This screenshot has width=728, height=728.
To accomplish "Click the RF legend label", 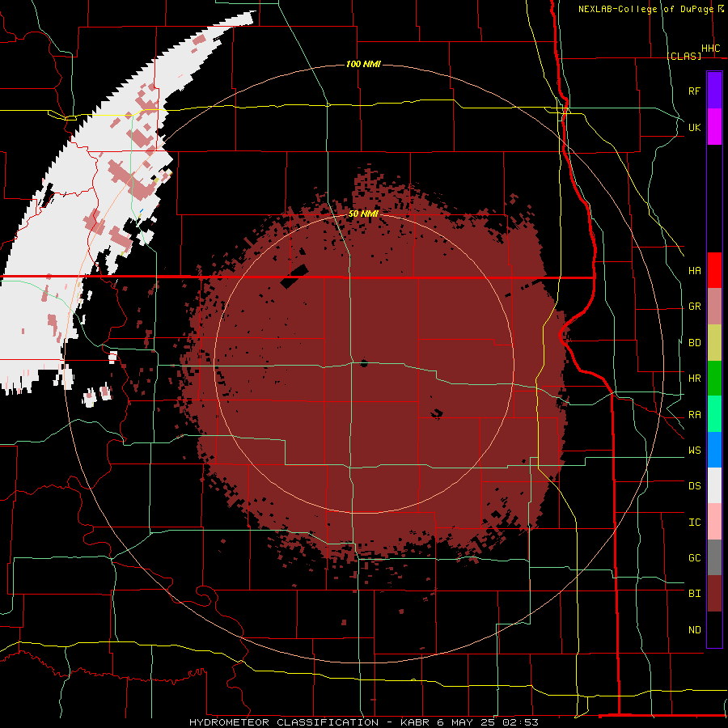I will coord(694,91).
